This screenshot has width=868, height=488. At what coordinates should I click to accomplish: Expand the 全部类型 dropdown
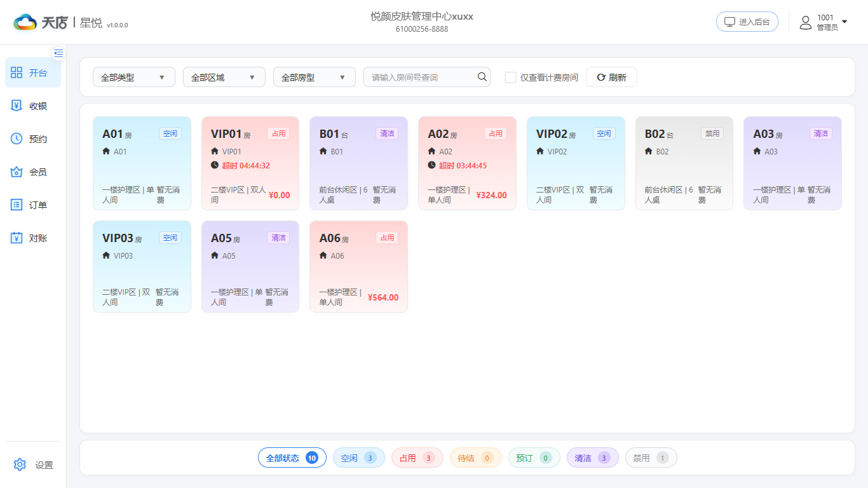134,77
